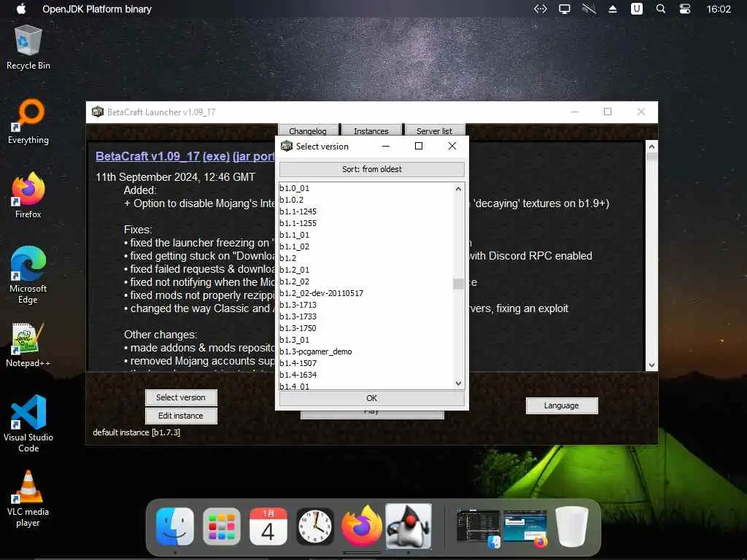This screenshot has width=747, height=560.
Task: Click the version list scrollbar thumb
Action: [458, 284]
